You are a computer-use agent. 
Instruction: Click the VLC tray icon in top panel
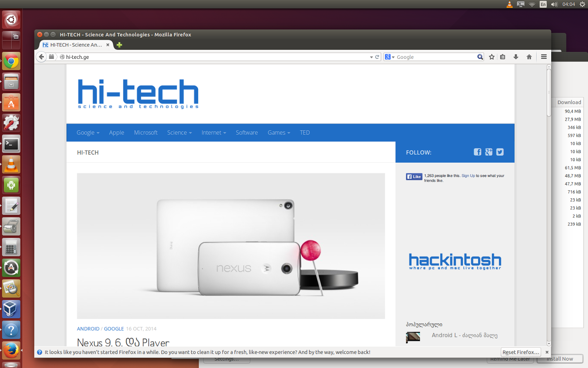point(509,4)
